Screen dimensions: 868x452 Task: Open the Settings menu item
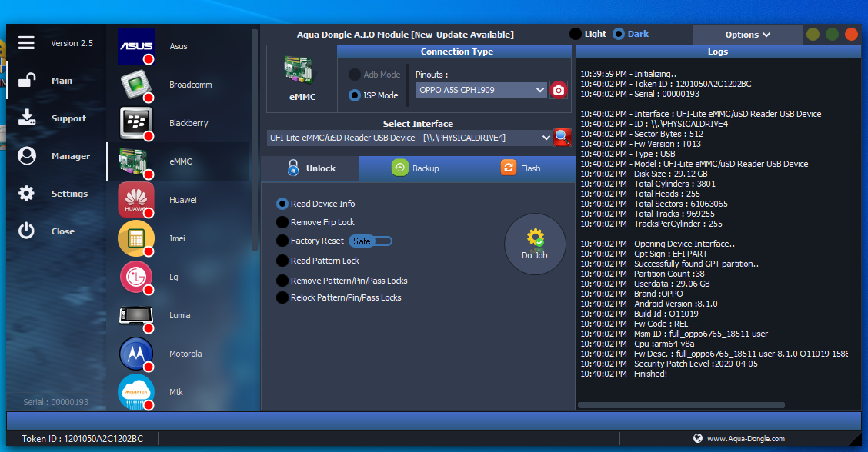pos(69,194)
